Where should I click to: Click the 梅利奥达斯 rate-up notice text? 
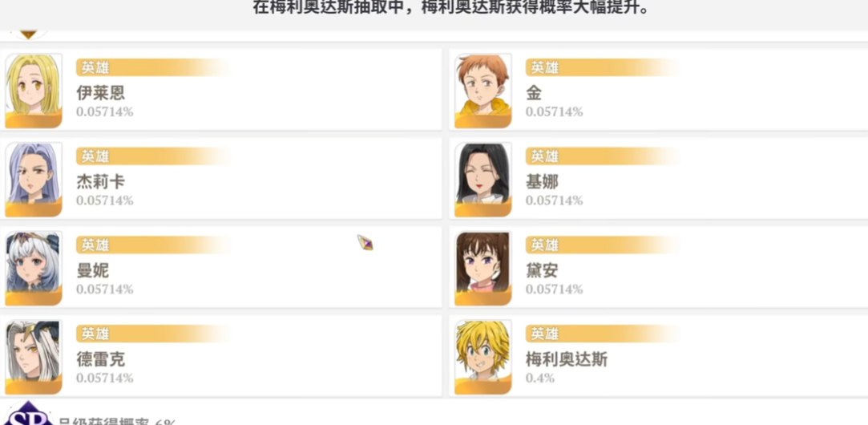[x=450, y=9]
